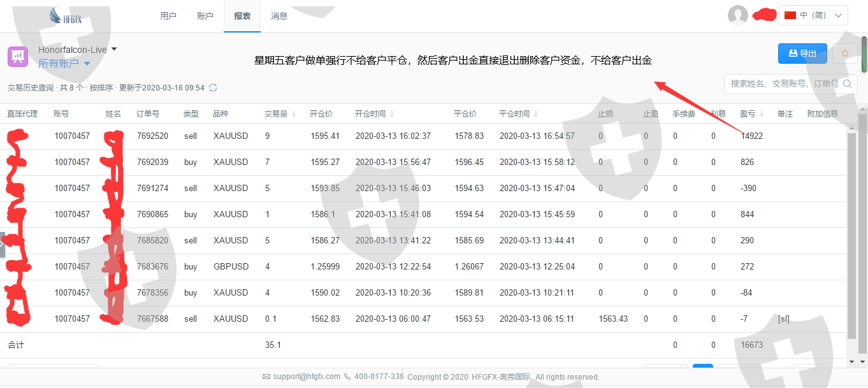Image resolution: width=868 pixels, height=388 pixels.
Task: Sort by 平仓时间 column arrow
Action: [x=535, y=115]
